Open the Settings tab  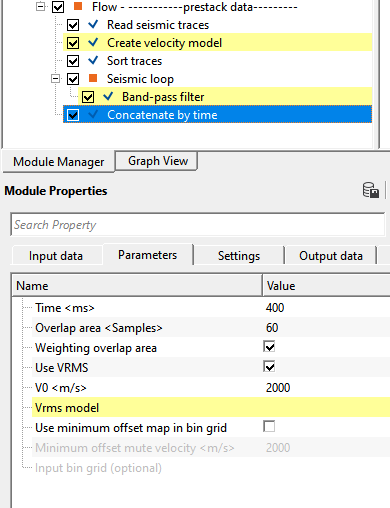click(x=239, y=256)
